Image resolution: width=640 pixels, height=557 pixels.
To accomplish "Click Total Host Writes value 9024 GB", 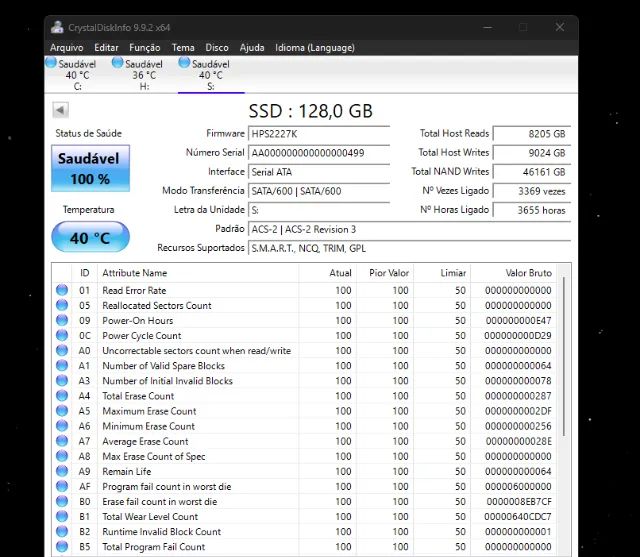I will 532,153.
